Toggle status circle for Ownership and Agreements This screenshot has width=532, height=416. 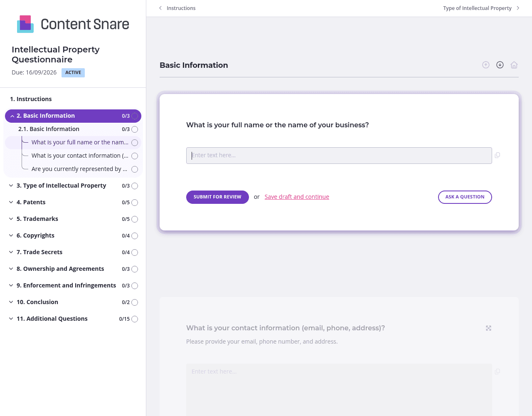point(135,269)
